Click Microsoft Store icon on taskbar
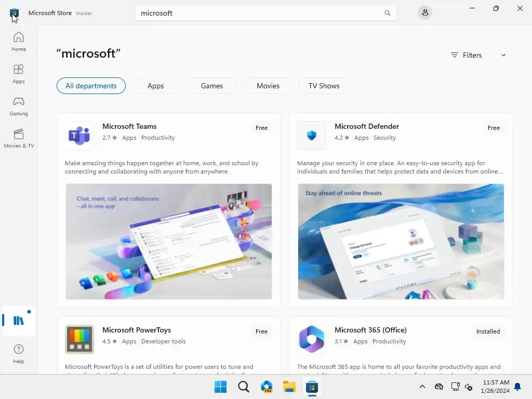 pyautogui.click(x=312, y=387)
